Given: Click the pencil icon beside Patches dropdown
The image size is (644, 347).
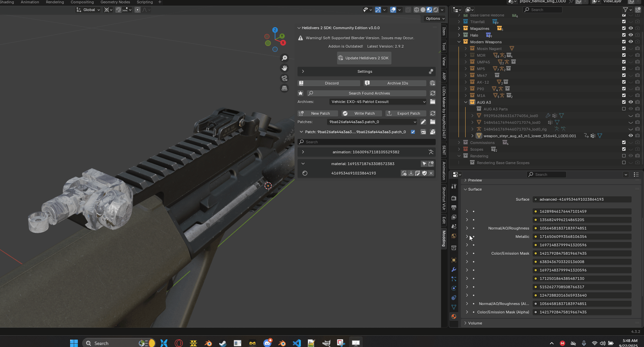Looking at the screenshot, I should point(423,122).
